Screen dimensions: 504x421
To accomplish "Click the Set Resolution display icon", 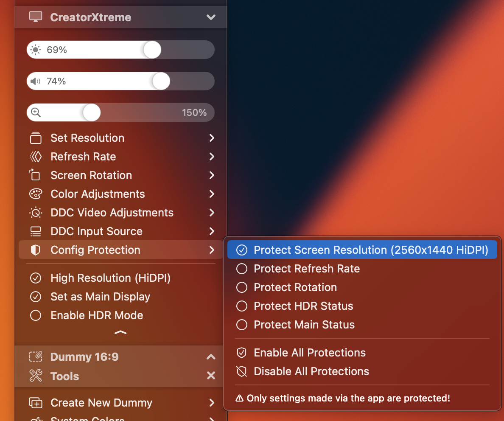I will [36, 138].
